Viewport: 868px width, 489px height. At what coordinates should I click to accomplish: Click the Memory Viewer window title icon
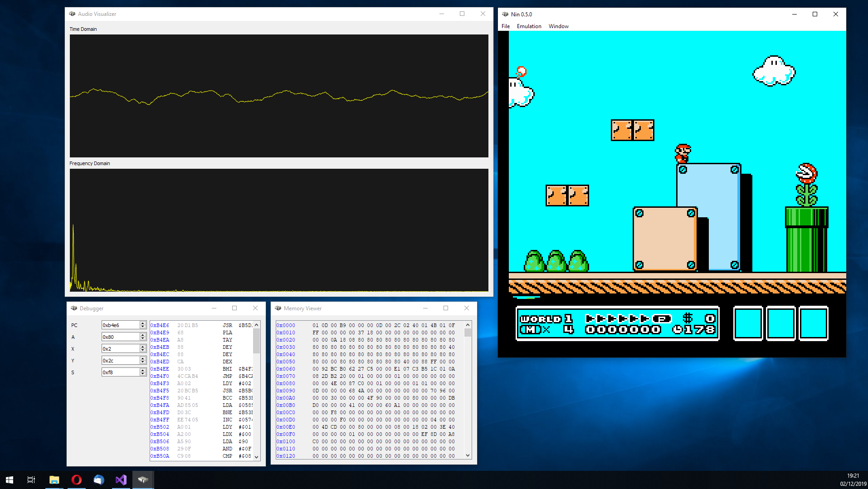(278, 308)
